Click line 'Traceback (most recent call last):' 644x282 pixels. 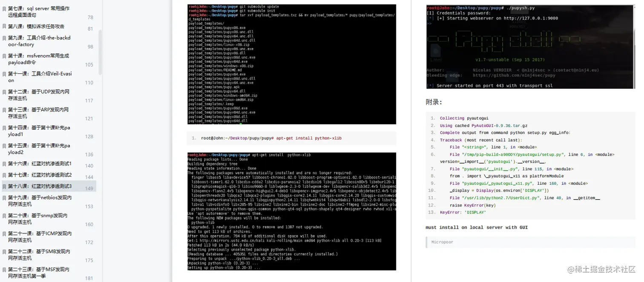[x=481, y=140]
